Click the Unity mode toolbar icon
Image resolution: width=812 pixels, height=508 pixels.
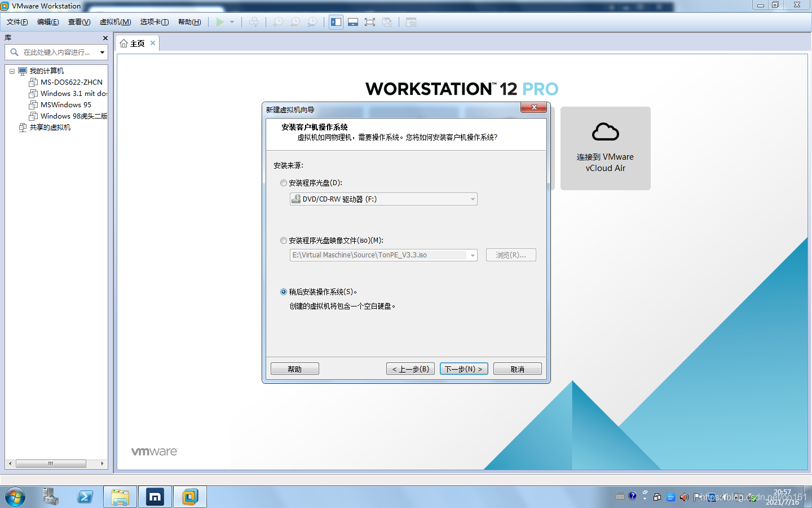pos(387,22)
